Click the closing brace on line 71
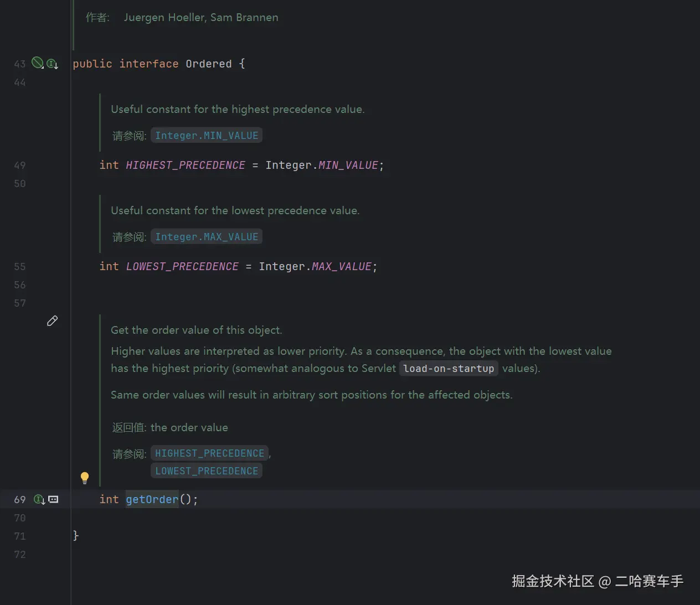The width and height of the screenshot is (700, 605). pos(76,535)
